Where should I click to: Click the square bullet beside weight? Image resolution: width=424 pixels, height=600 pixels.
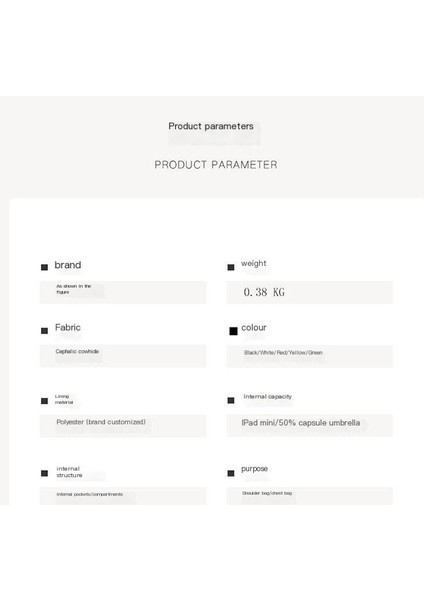tap(231, 267)
